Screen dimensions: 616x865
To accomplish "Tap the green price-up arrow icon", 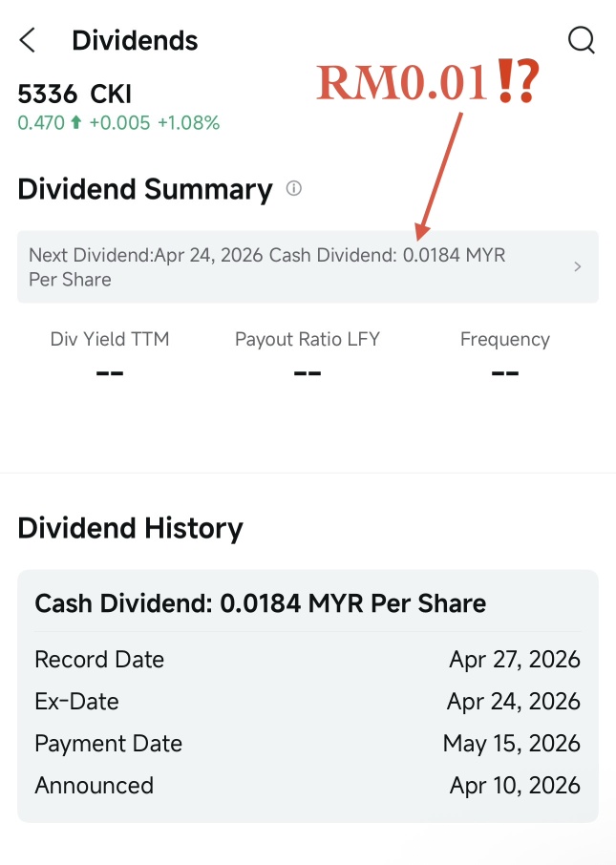I will [76, 122].
